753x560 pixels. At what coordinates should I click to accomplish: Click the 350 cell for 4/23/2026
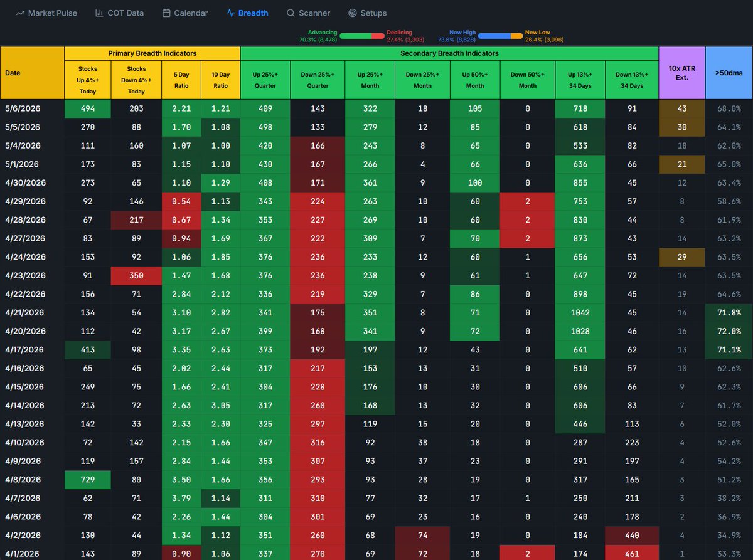(136, 275)
